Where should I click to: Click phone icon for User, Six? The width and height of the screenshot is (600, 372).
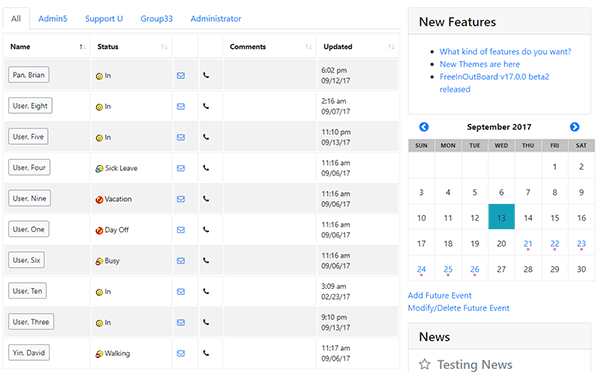pyautogui.click(x=206, y=261)
